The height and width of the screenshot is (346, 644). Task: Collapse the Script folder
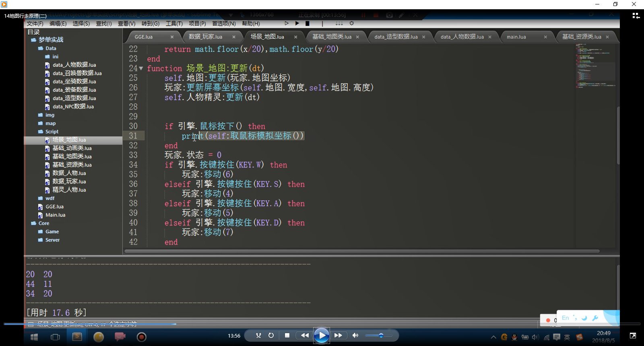41,132
